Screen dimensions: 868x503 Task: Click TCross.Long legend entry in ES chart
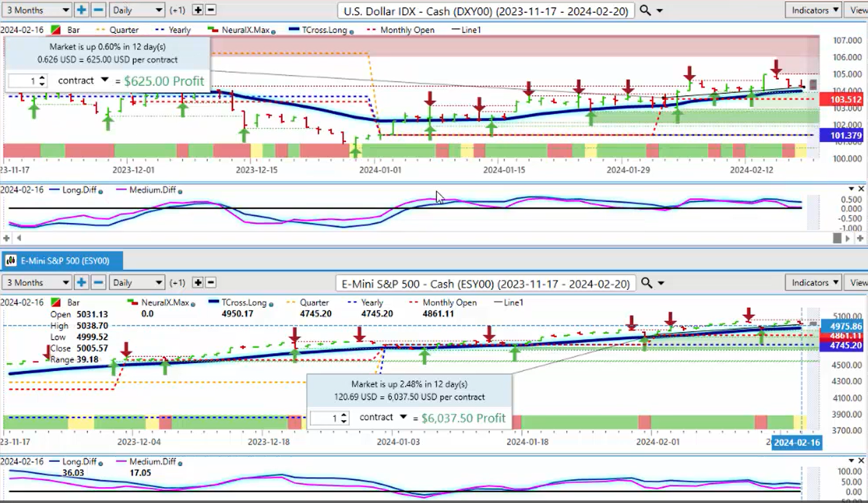tap(240, 303)
